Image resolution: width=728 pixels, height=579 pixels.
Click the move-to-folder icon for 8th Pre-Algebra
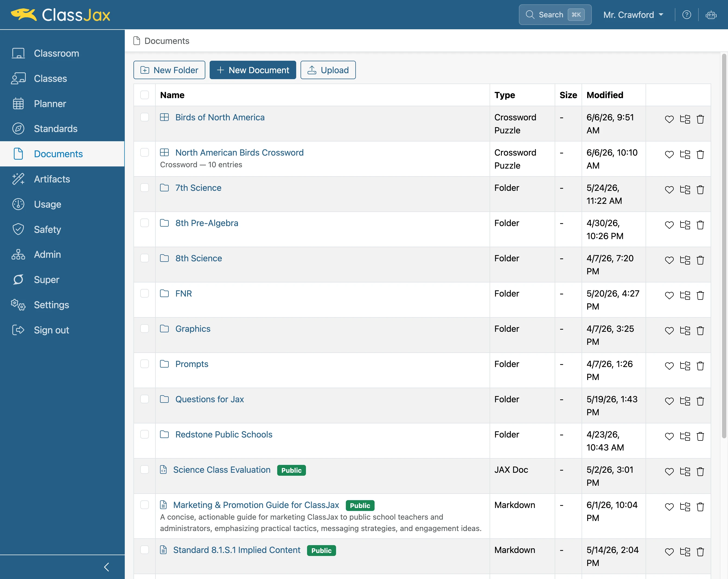[685, 225]
